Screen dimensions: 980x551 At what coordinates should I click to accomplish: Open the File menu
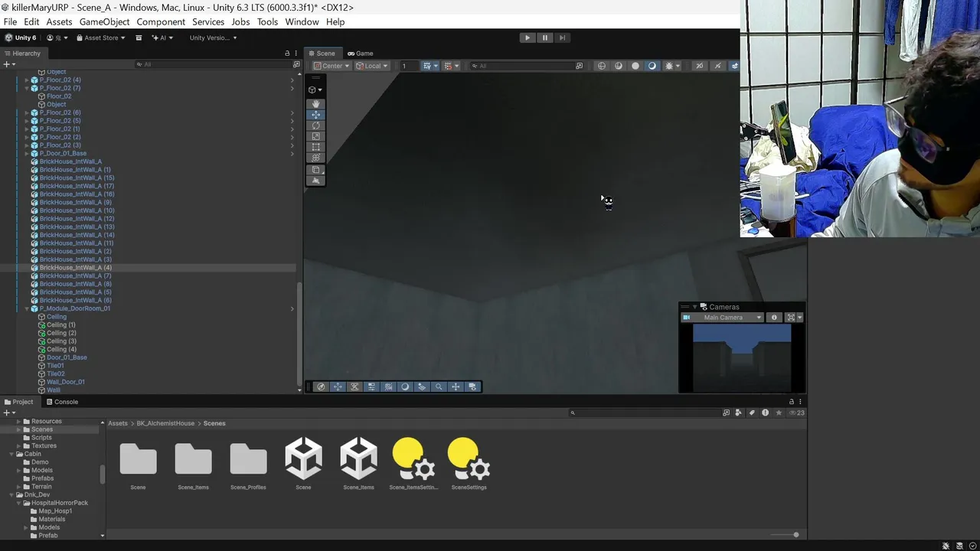click(x=10, y=21)
